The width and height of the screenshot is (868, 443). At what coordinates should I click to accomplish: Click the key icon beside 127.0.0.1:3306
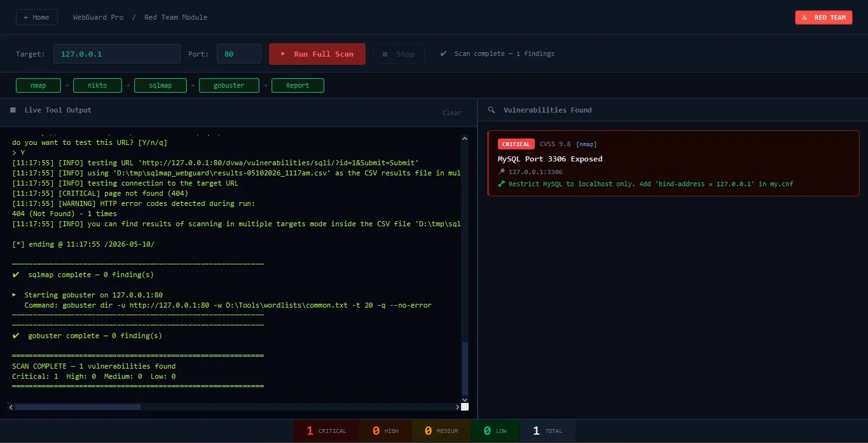click(x=502, y=172)
